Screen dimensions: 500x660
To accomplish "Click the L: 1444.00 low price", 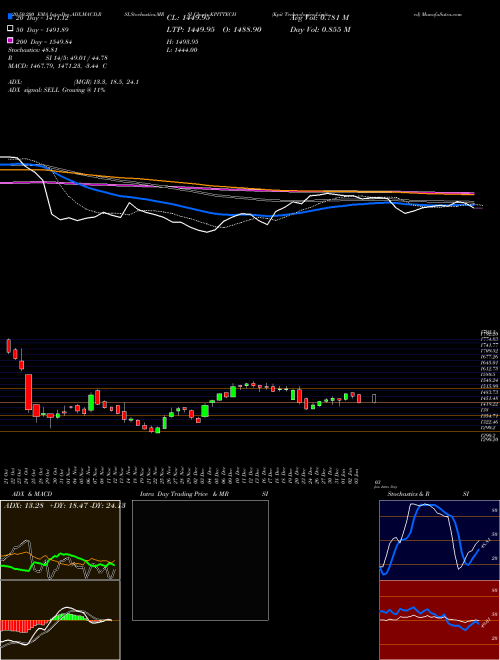I will [x=182, y=50].
